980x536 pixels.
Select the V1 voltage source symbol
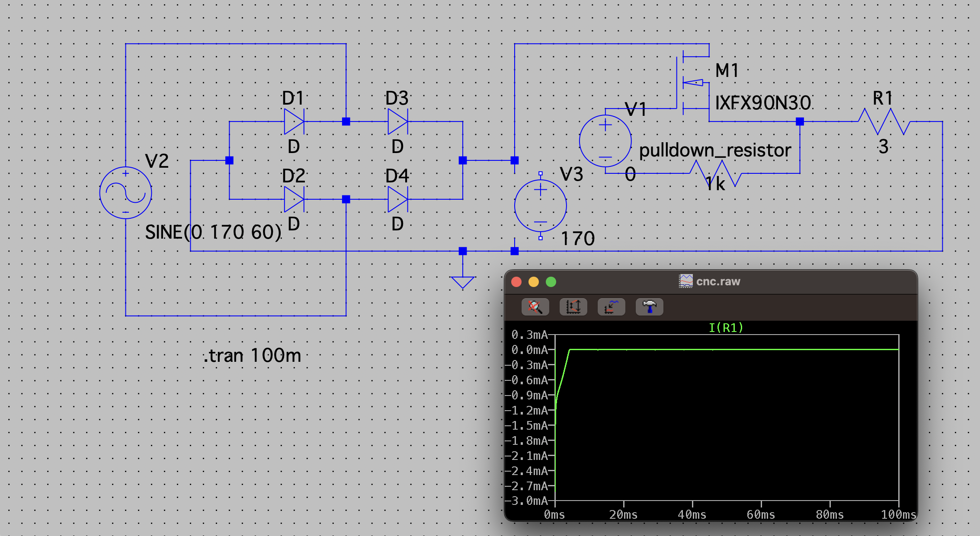point(605,141)
